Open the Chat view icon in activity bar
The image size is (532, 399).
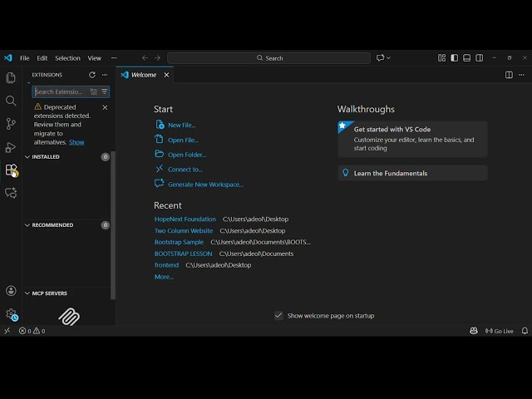pyautogui.click(x=11, y=193)
